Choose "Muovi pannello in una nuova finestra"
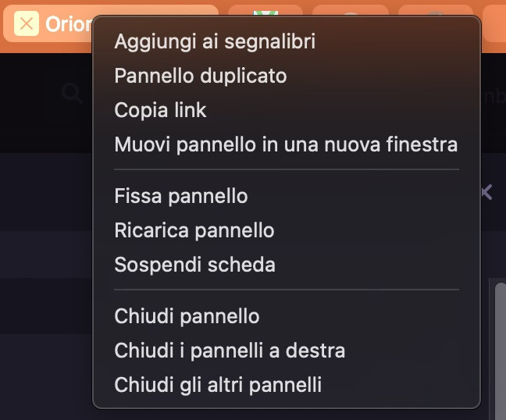 coord(286,144)
